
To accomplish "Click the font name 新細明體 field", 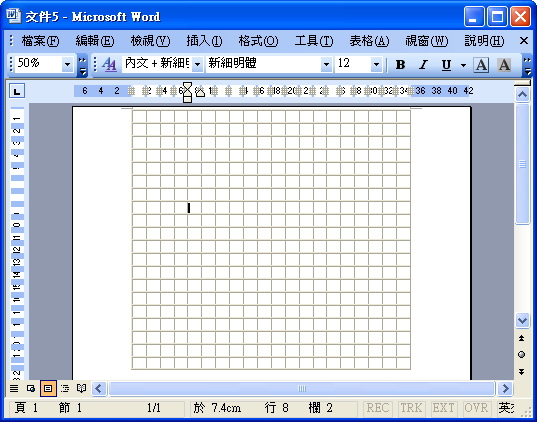I will (264, 64).
